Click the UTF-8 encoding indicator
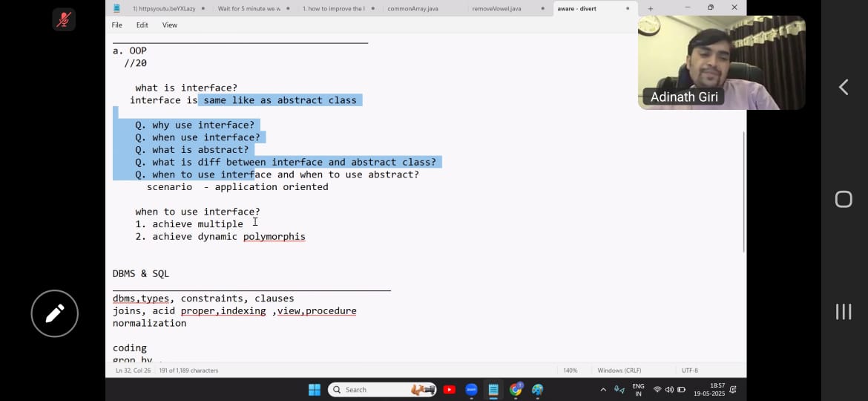This screenshot has width=868, height=401. 689,370
